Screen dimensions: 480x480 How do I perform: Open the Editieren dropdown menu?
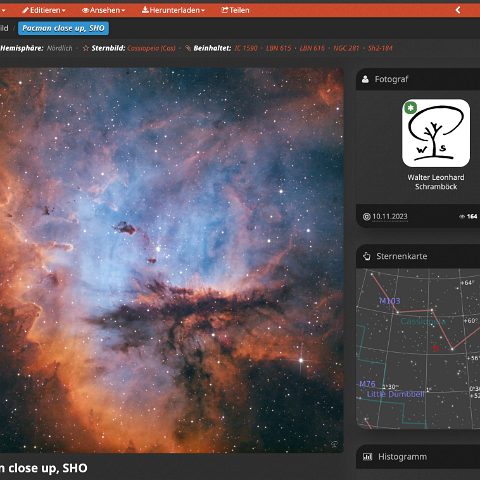click(x=44, y=10)
